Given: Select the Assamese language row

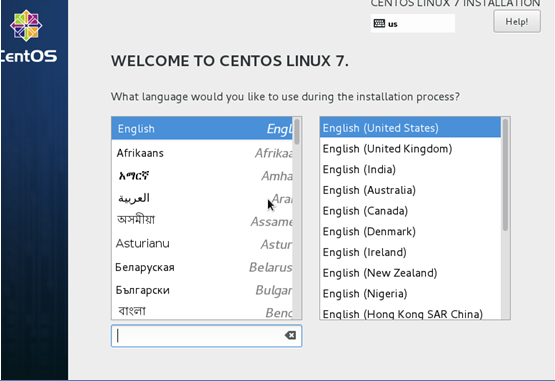Looking at the screenshot, I should (202, 221).
